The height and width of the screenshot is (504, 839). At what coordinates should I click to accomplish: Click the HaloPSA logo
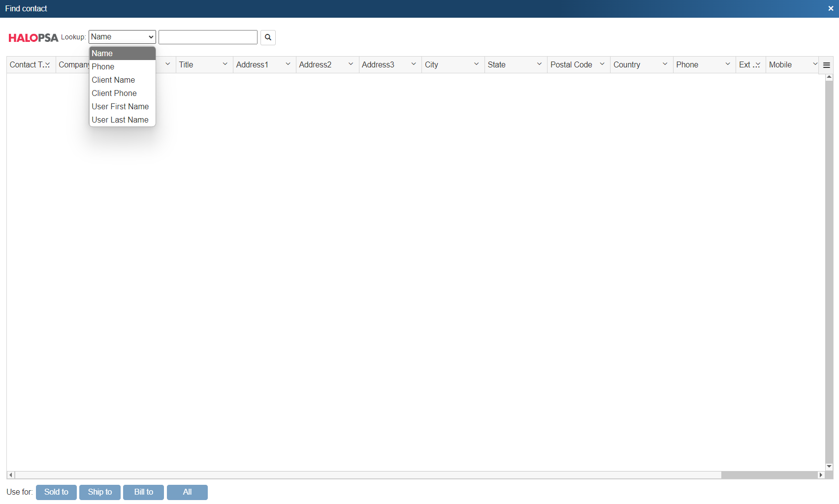[32, 37]
